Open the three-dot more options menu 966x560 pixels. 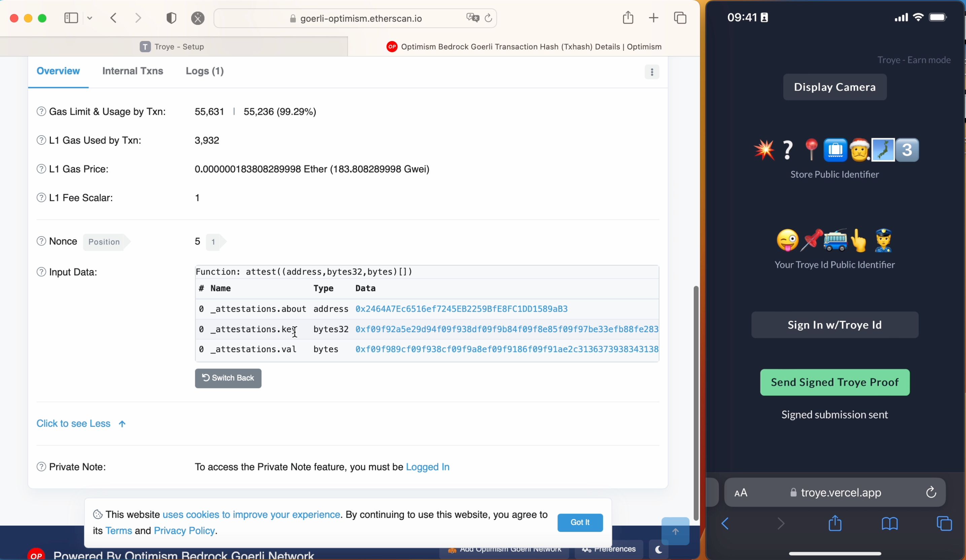[652, 72]
